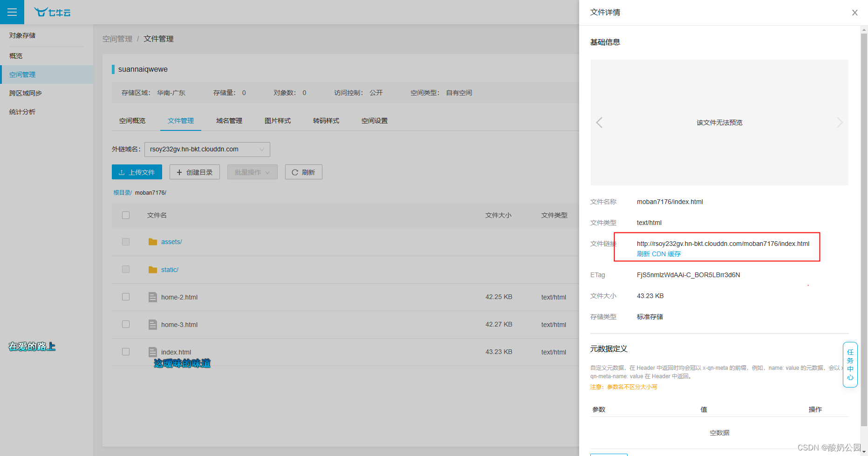Click the 文件类型 column header
868x456 pixels.
554,215
